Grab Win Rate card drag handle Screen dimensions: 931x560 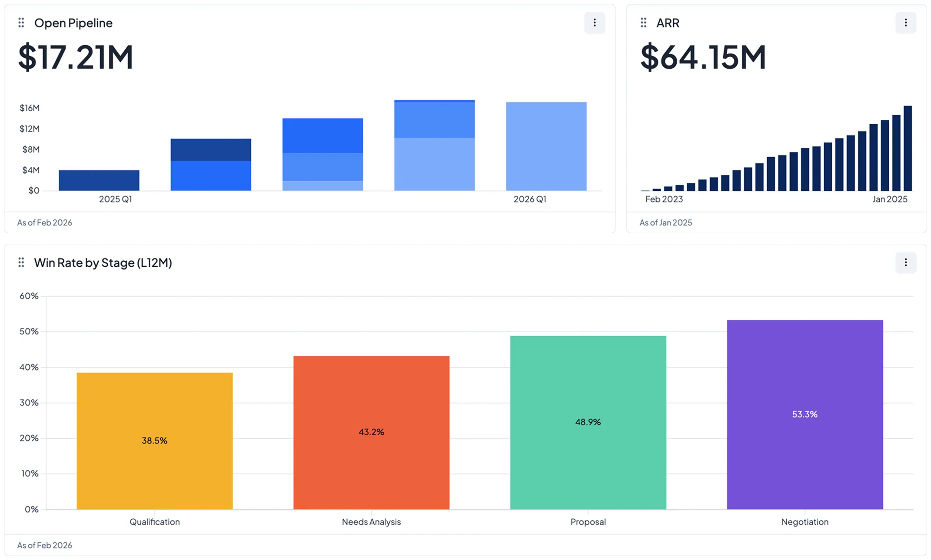click(21, 262)
